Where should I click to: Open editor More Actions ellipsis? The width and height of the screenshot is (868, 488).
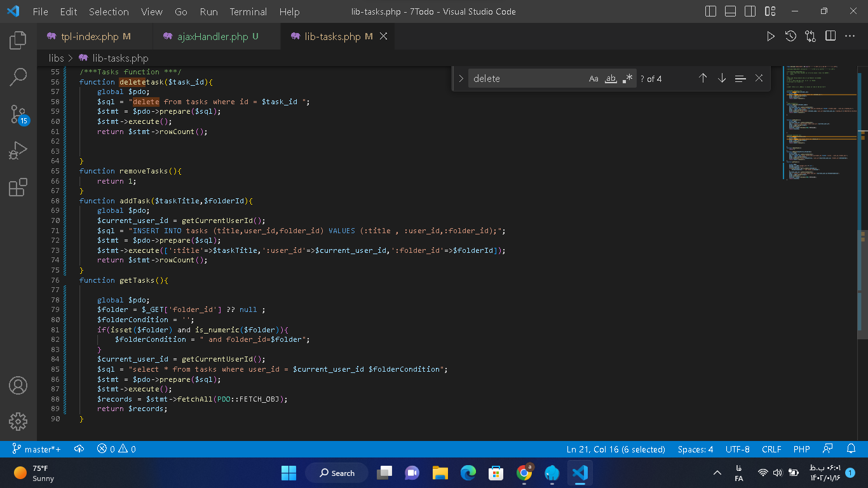(850, 36)
